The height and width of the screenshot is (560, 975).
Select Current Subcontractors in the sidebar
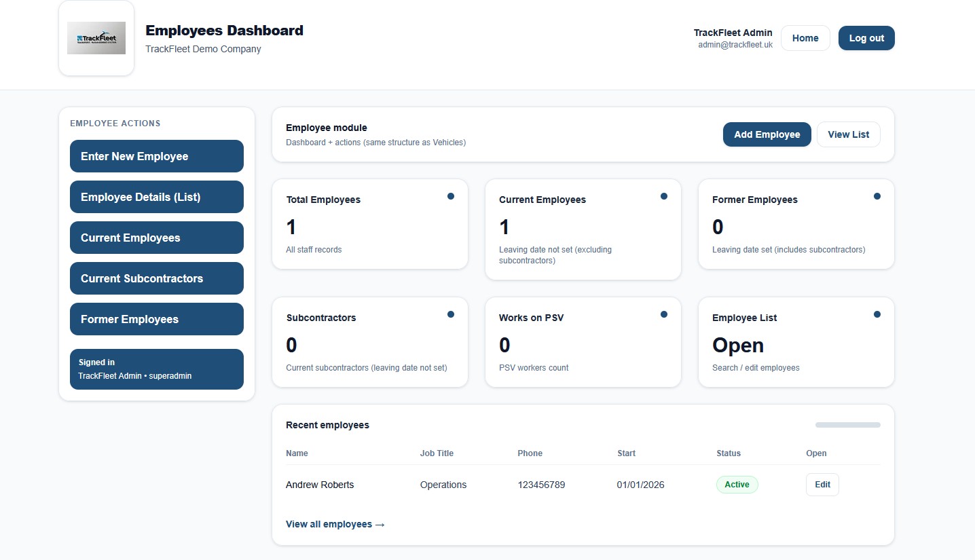pos(156,278)
